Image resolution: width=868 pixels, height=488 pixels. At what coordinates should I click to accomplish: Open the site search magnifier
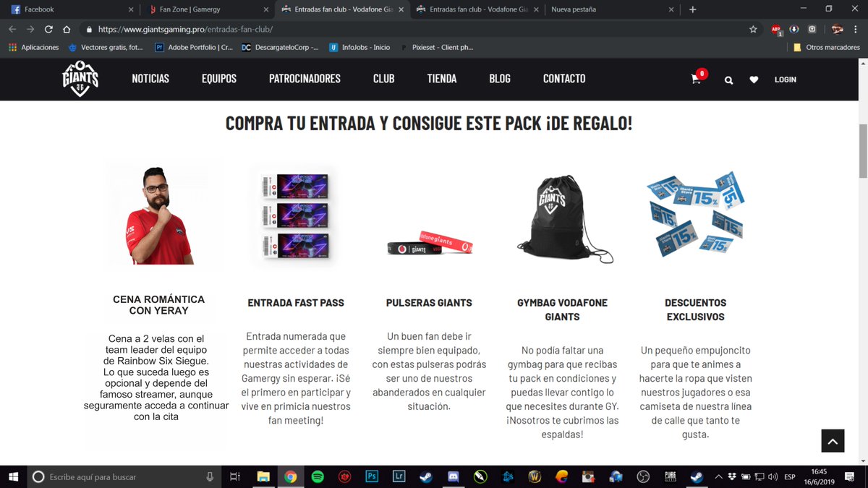coord(728,80)
